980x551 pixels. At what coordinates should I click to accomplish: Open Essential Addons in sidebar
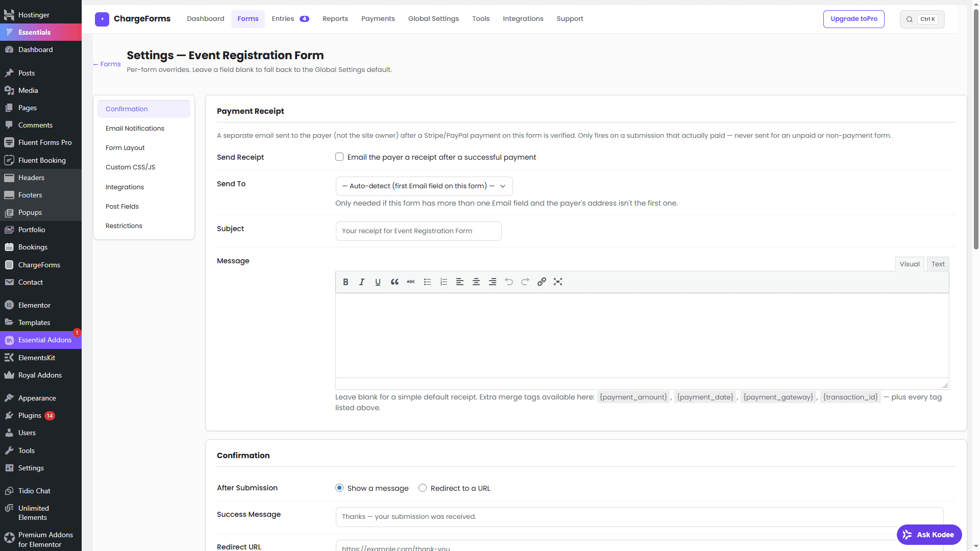pos(41,340)
